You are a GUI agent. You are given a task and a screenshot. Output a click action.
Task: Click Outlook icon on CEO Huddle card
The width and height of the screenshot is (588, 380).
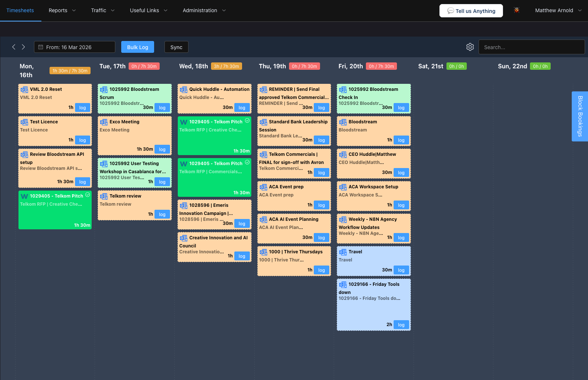[x=343, y=154]
